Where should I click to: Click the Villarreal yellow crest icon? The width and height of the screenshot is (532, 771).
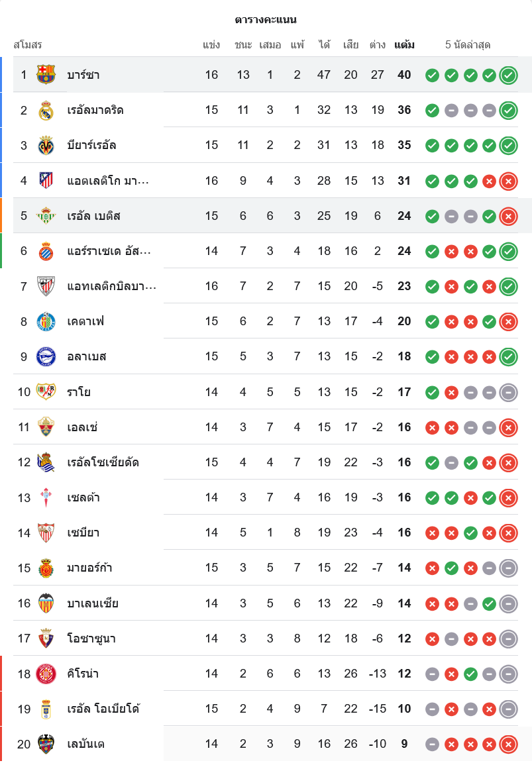coord(46,145)
